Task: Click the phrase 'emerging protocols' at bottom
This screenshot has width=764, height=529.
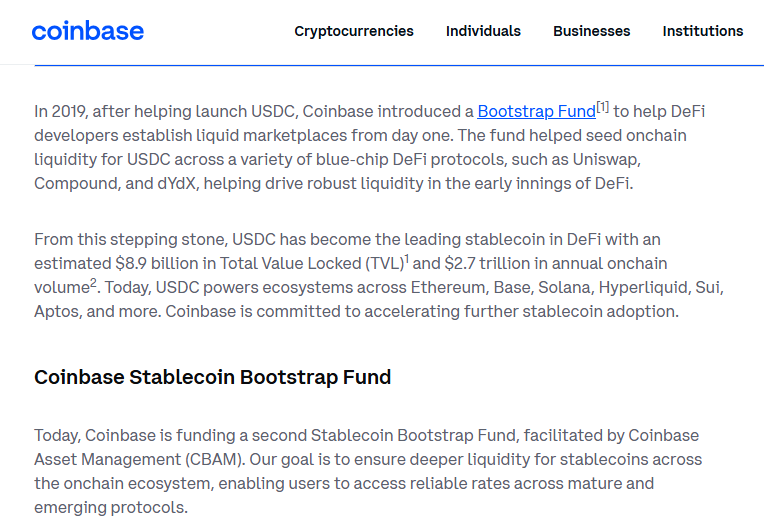Action: tap(110, 508)
